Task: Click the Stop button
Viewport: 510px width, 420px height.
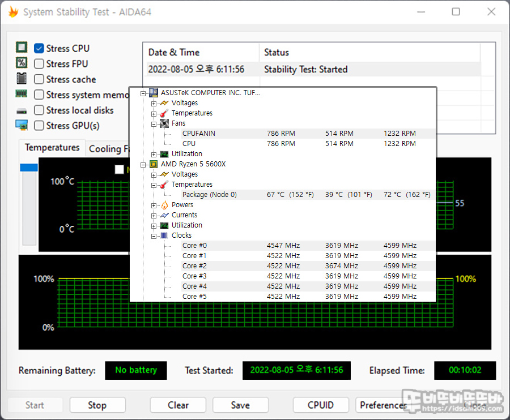Action: click(x=97, y=405)
